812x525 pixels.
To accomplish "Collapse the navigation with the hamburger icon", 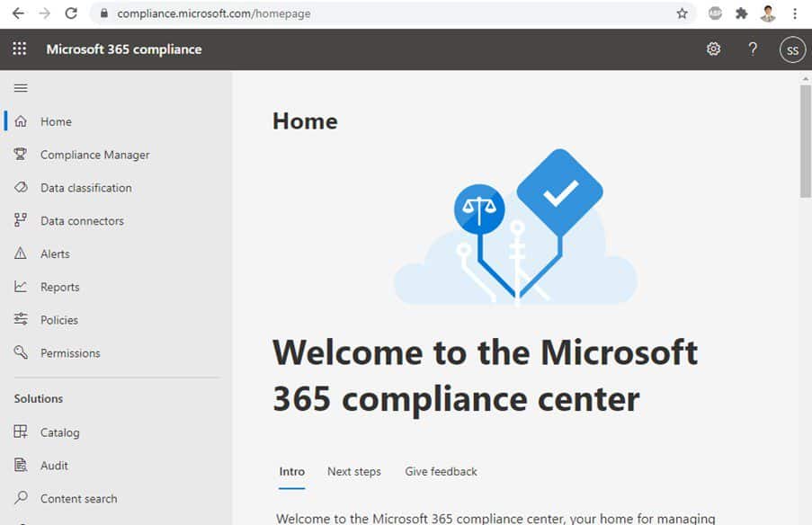I will coord(21,87).
